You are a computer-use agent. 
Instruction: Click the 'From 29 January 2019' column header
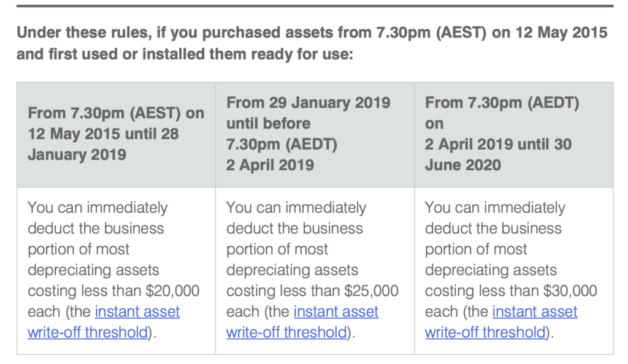[x=308, y=102]
